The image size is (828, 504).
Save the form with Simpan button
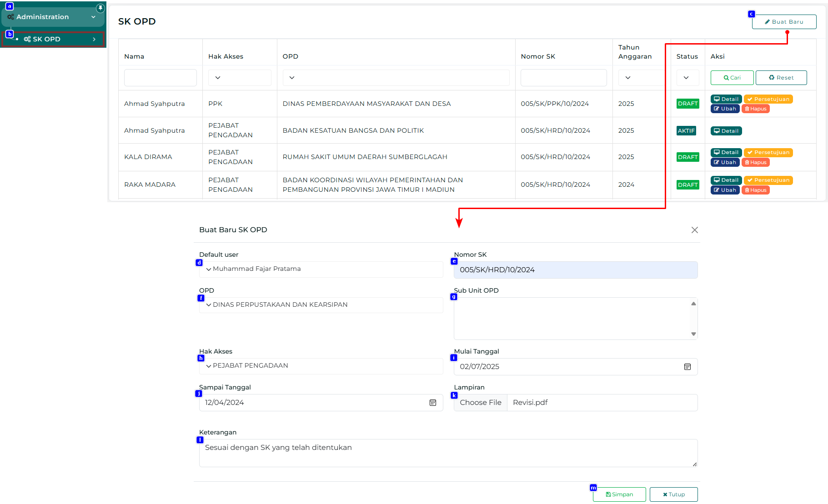pyautogui.click(x=619, y=494)
